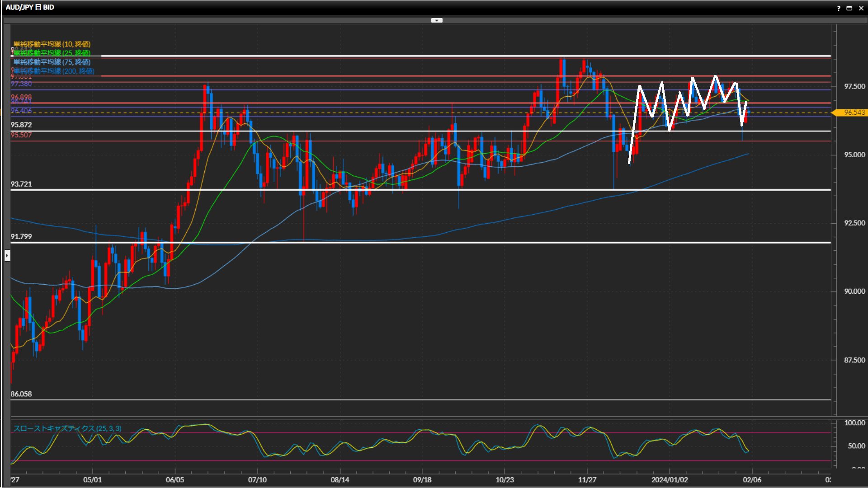
Task: Expand the hidden toolbar dropdown at top center
Action: tap(437, 20)
